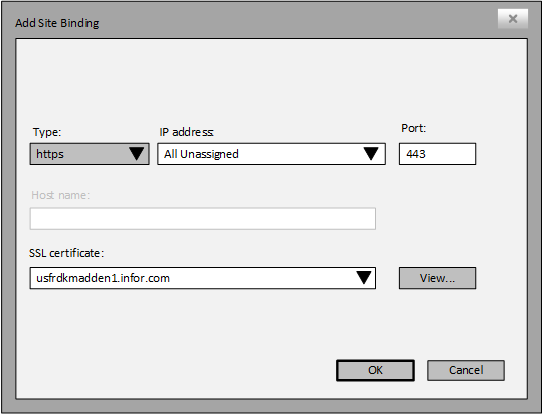Click the https value in Type box

click(50, 154)
